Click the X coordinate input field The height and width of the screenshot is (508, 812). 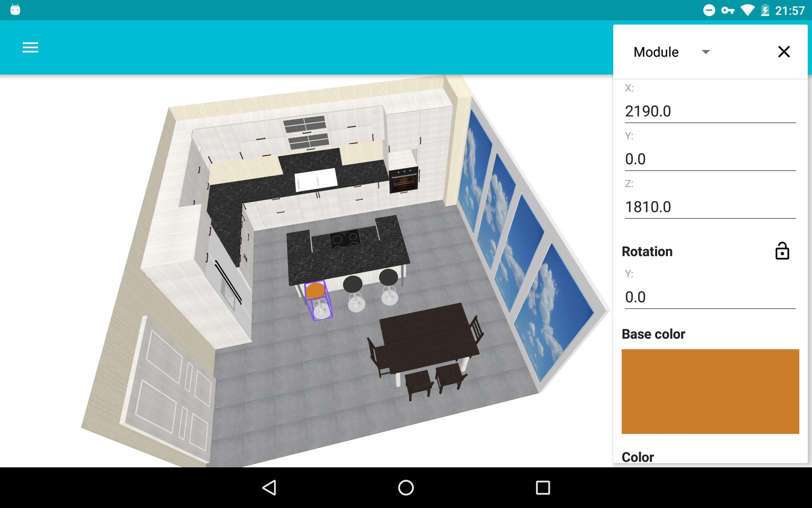pos(710,110)
